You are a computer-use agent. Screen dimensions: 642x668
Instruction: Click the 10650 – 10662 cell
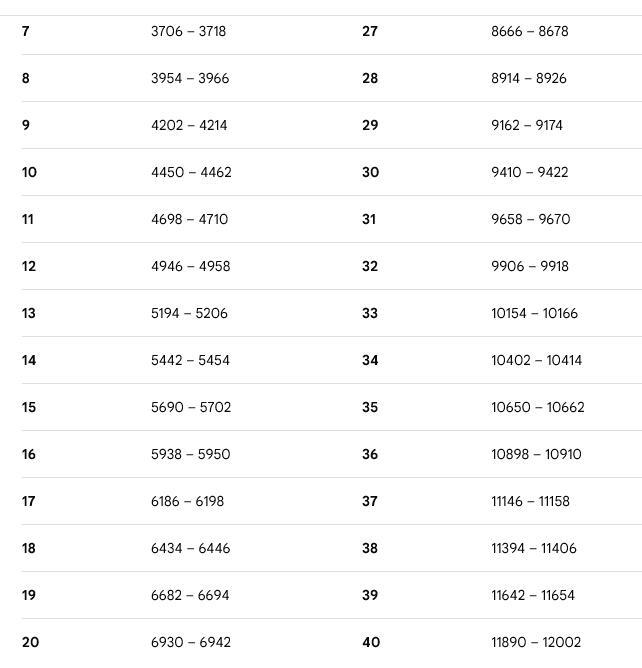click(537, 407)
